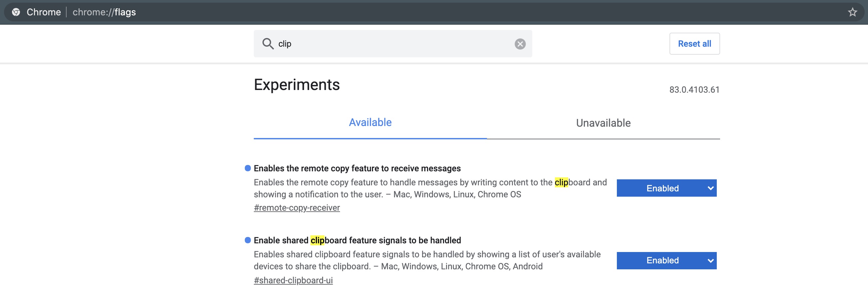Screen dimensions: 868x302
Task: Click the shared clipboard feature signals title
Action: click(357, 240)
